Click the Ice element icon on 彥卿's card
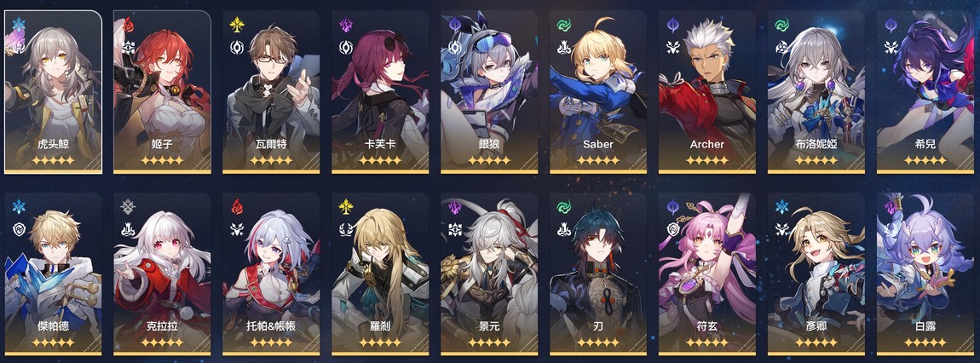980x363 pixels. 782,207
